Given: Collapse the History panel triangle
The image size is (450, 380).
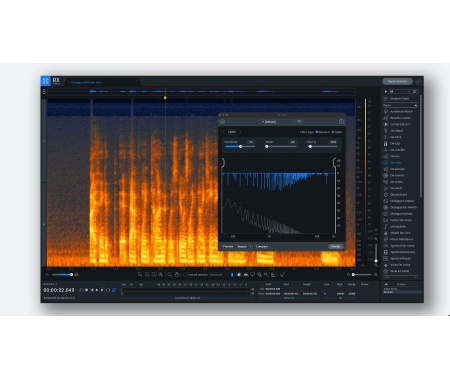Looking at the screenshot, I should click(386, 284).
